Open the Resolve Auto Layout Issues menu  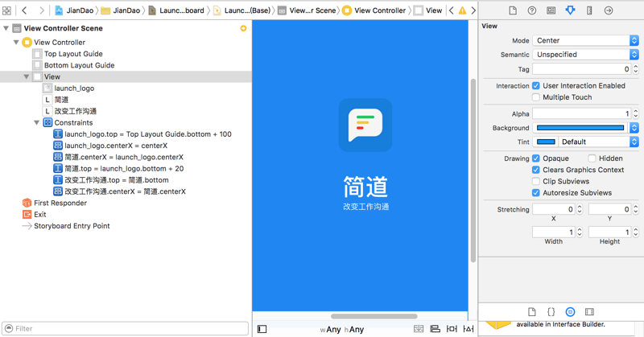coord(469,328)
